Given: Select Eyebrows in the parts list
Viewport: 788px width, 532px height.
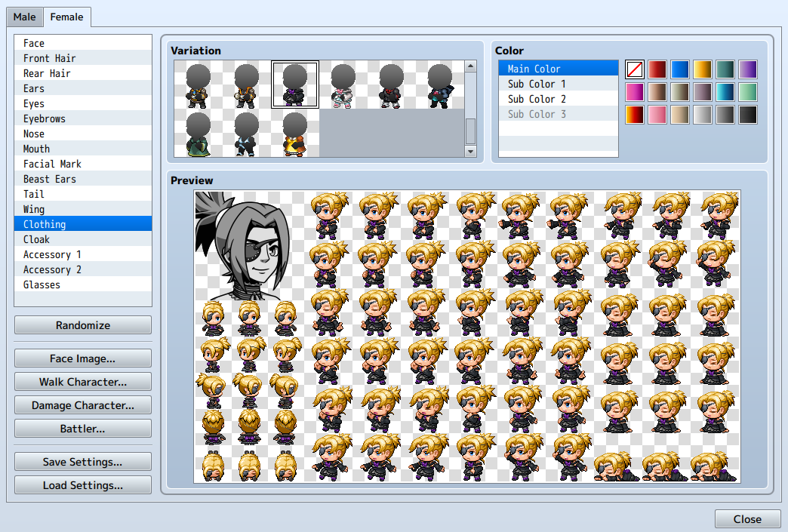Looking at the screenshot, I should tap(83, 118).
